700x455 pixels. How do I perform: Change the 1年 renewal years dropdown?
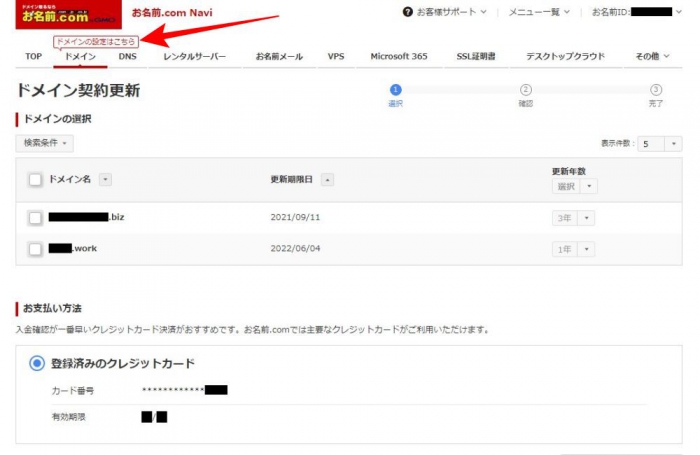click(x=573, y=249)
